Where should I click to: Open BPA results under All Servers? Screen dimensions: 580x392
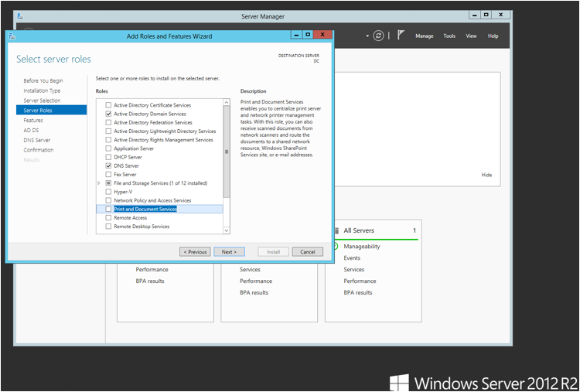(358, 292)
